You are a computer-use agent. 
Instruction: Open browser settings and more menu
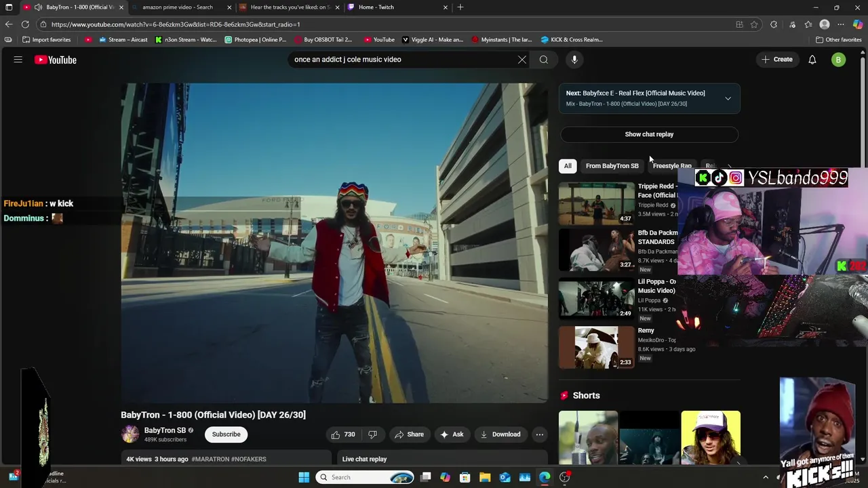tap(841, 24)
